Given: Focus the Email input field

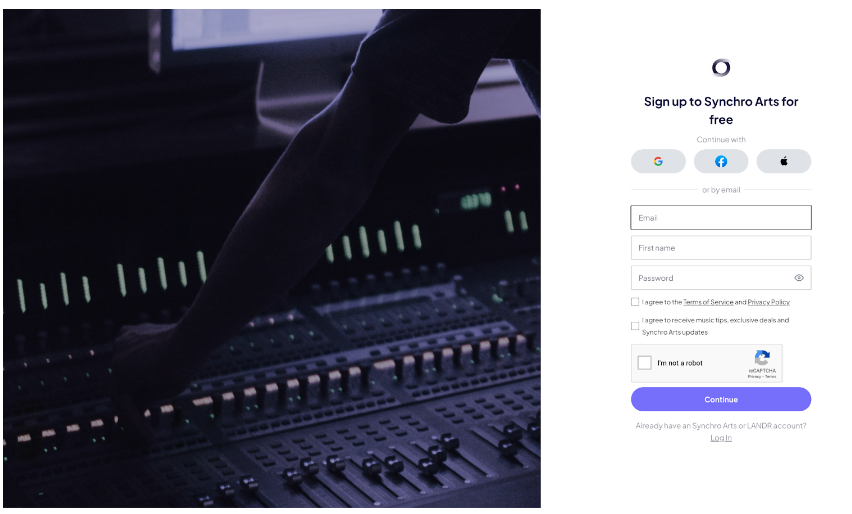Looking at the screenshot, I should 721,217.
